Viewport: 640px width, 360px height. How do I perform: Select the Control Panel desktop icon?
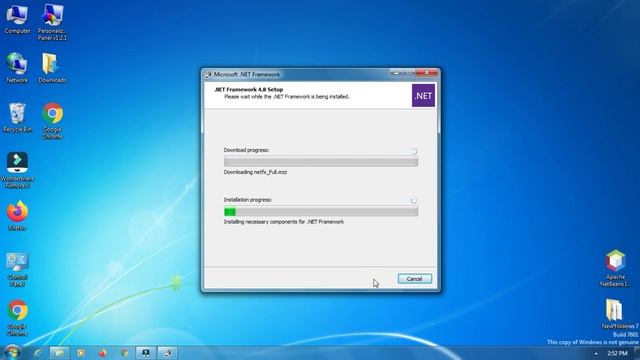pyautogui.click(x=17, y=269)
